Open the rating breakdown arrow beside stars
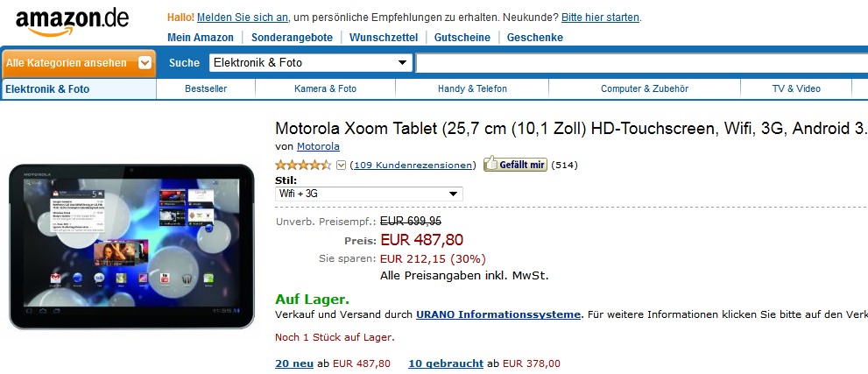The height and width of the screenshot is (374, 868). (x=342, y=165)
